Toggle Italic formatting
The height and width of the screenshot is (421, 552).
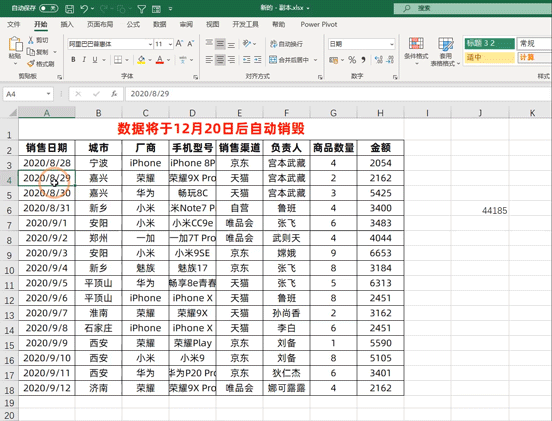84,60
